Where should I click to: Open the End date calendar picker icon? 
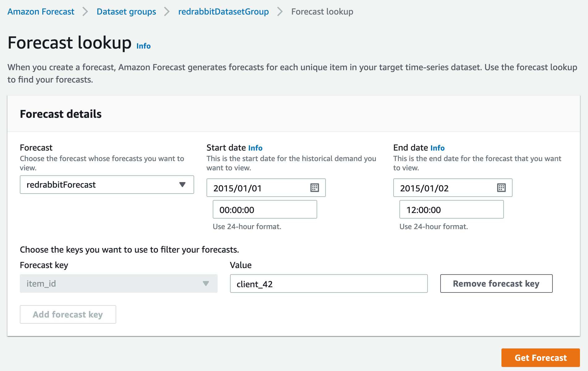501,188
